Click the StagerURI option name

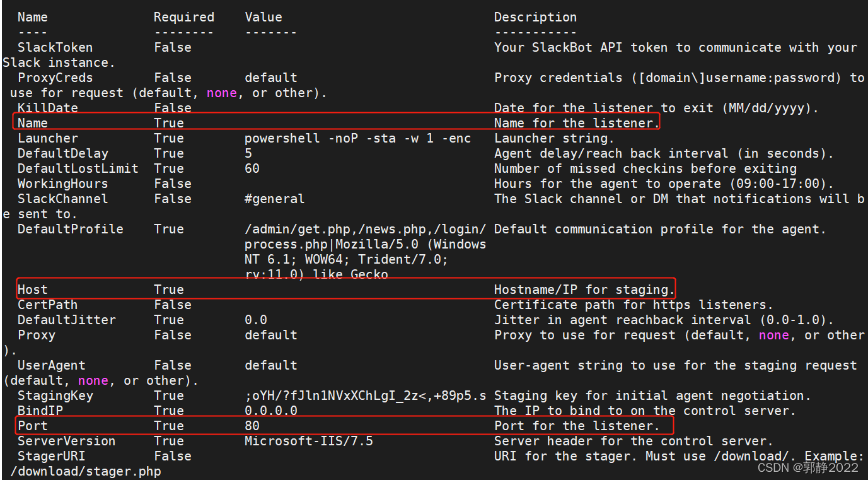(x=51, y=456)
